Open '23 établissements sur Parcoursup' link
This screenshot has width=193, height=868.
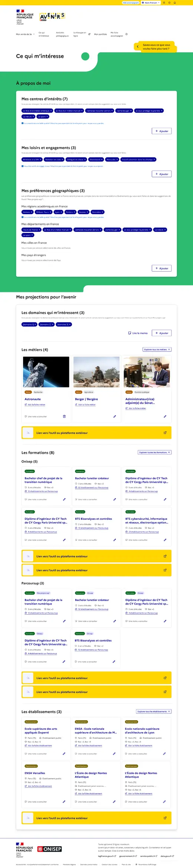tap(142, 532)
